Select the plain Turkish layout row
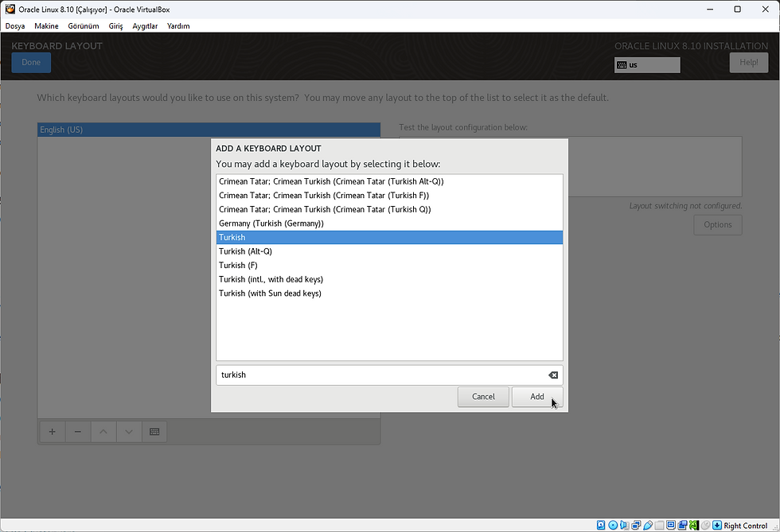This screenshot has width=780, height=532. (389, 237)
